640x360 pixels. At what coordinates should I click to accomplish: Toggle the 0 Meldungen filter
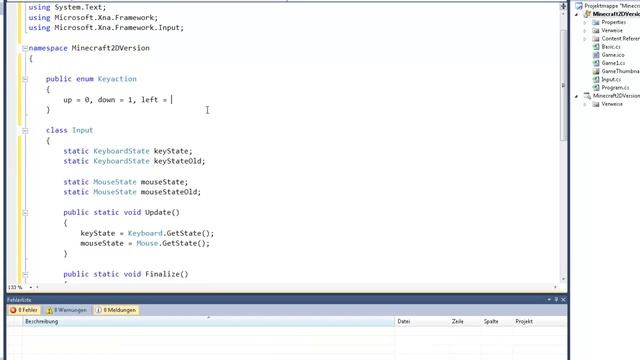pyautogui.click(x=116, y=310)
